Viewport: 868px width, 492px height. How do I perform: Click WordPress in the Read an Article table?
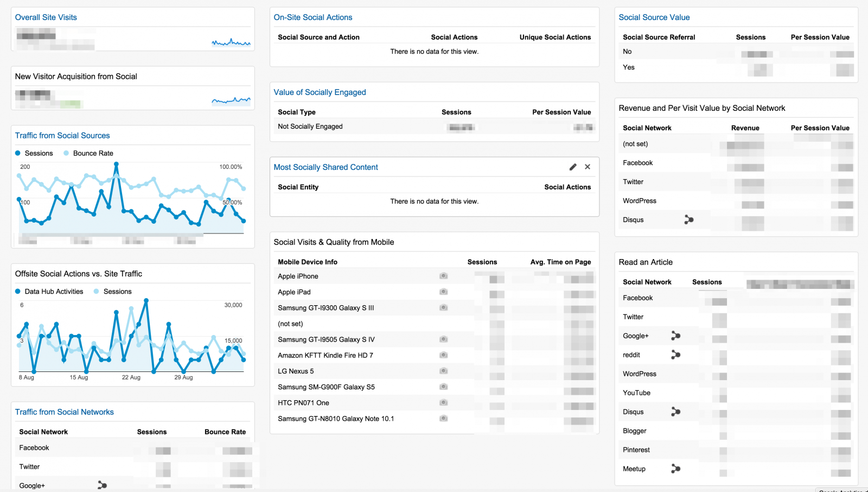point(640,374)
